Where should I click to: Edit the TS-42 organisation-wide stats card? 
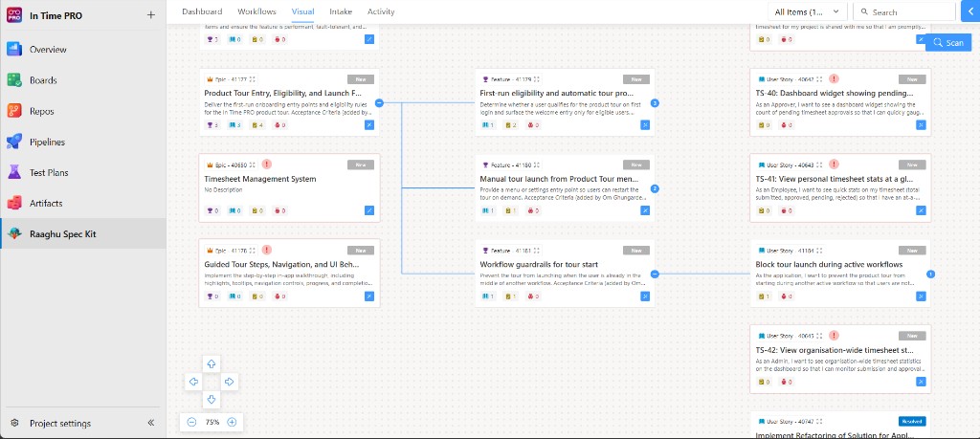(x=921, y=382)
